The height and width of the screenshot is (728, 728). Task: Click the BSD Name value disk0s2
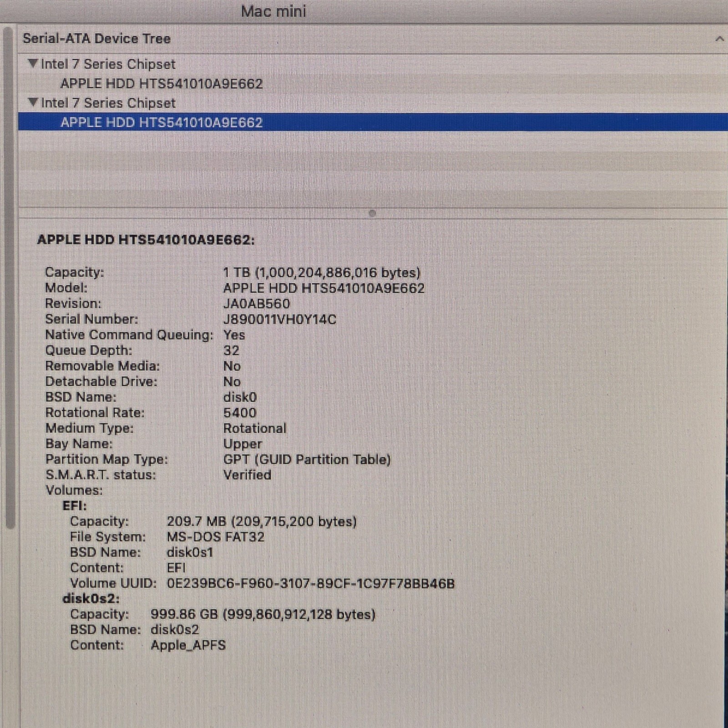tap(175, 630)
